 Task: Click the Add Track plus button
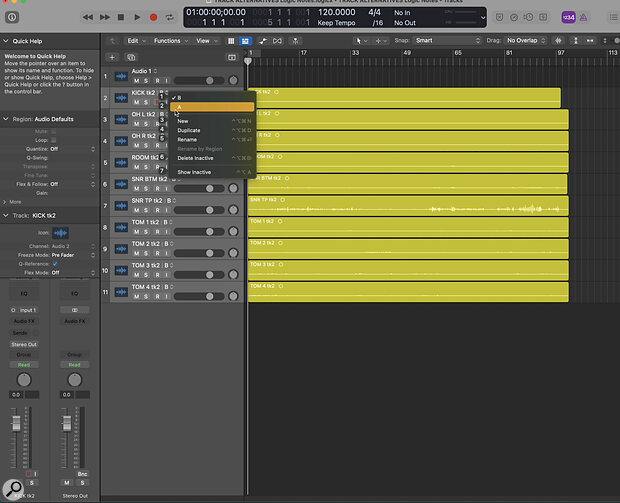click(112, 57)
